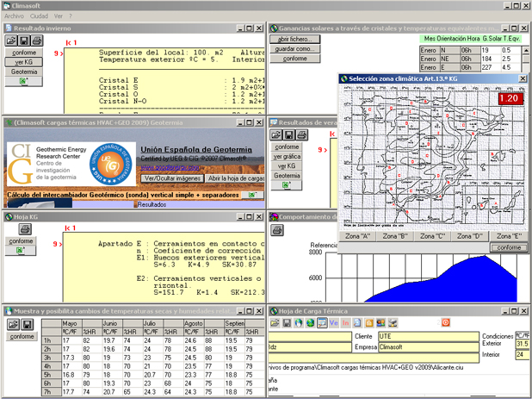The image size is (532, 399).
Task: Click 'conforme' in Resultado invierno window
Action: click(x=23, y=53)
